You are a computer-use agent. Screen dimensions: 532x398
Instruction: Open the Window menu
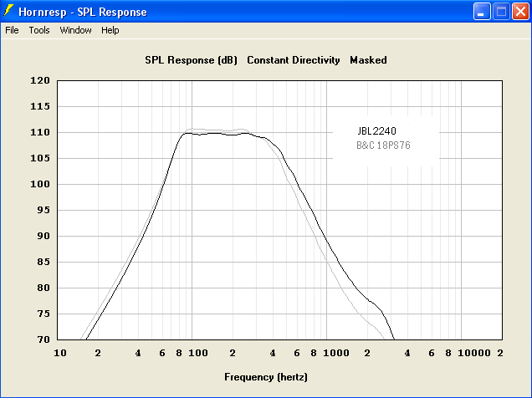pyautogui.click(x=75, y=30)
